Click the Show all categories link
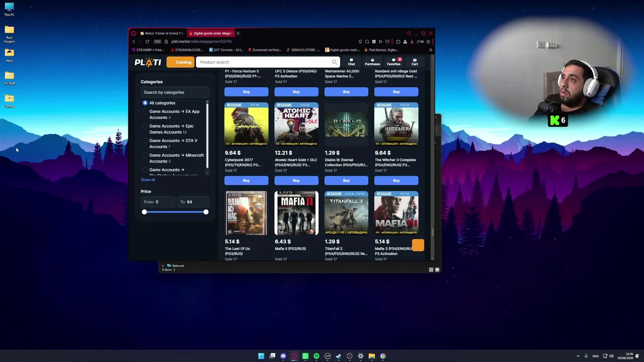 point(148,180)
